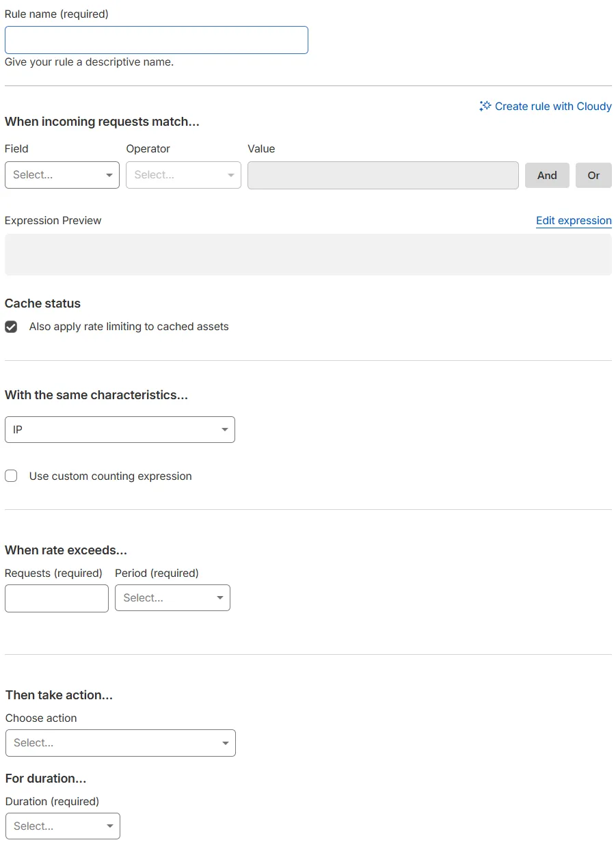Click inside the Rule name input field
The height and width of the screenshot is (851, 616).
click(x=156, y=40)
